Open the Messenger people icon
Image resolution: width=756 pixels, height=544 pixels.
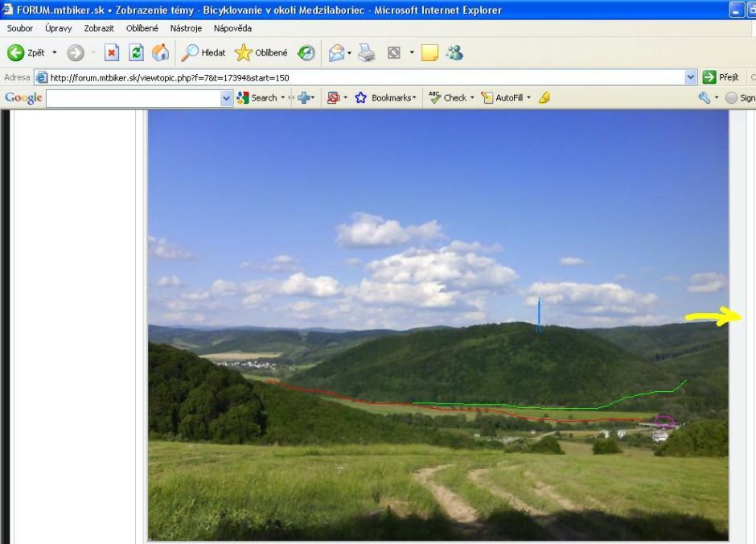[x=454, y=53]
